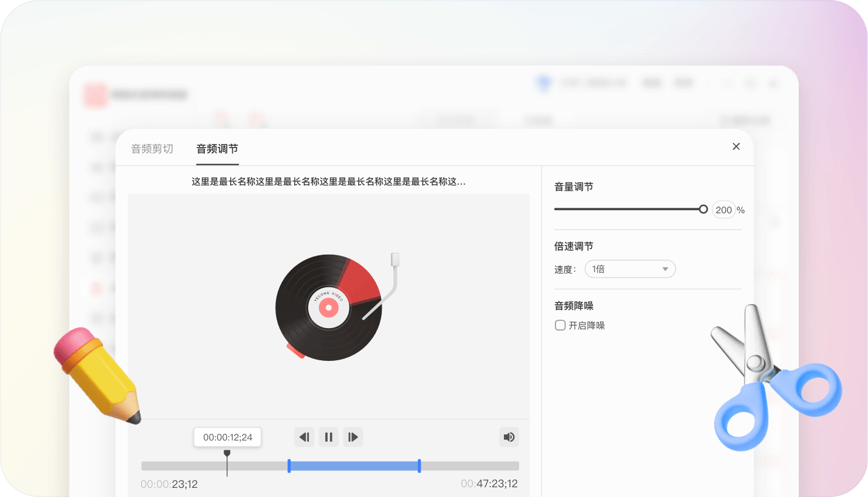Viewport: 868px width, 497px height.
Task: Mute audio with the speaker icon
Action: coord(509,437)
